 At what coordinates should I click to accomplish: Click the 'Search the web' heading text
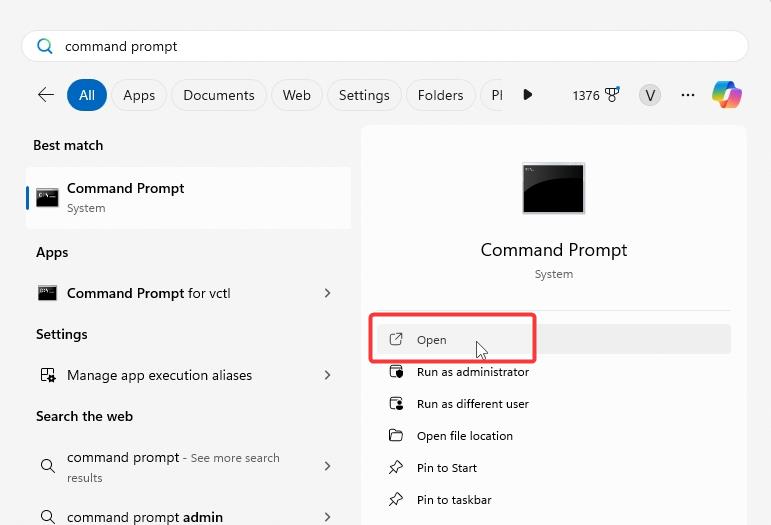pos(85,416)
